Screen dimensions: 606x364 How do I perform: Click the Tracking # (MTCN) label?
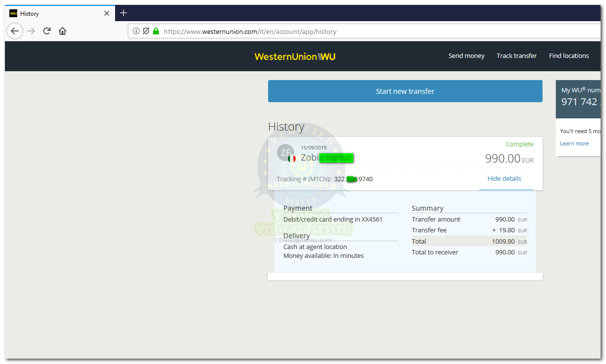point(303,179)
